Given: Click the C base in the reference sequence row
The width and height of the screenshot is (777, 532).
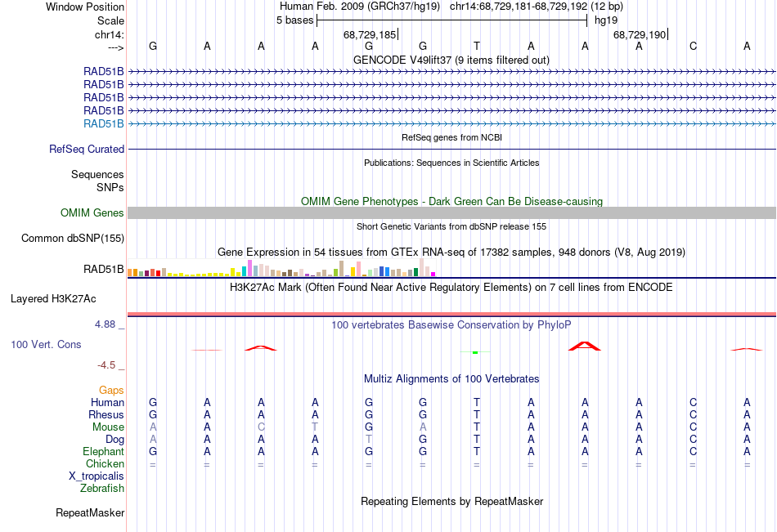Looking at the screenshot, I should (x=693, y=46).
